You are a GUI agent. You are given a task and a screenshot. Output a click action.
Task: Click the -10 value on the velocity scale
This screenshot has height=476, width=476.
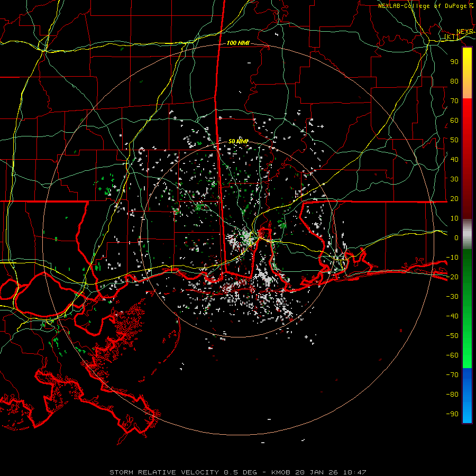tap(452, 258)
